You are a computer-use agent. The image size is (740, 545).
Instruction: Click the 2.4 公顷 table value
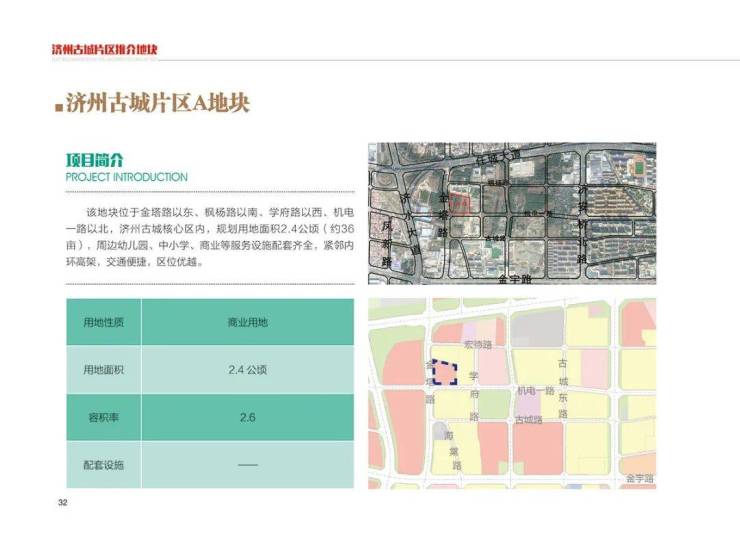tap(247, 370)
